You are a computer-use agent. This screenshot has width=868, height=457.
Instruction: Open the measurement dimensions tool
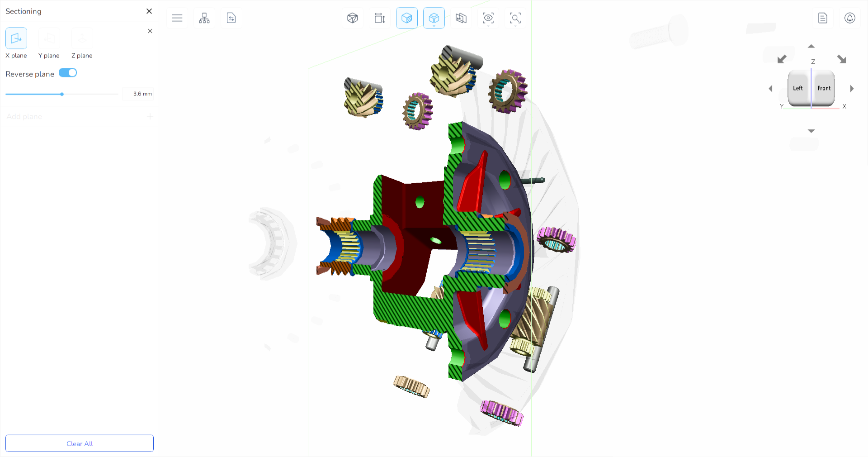pos(379,18)
